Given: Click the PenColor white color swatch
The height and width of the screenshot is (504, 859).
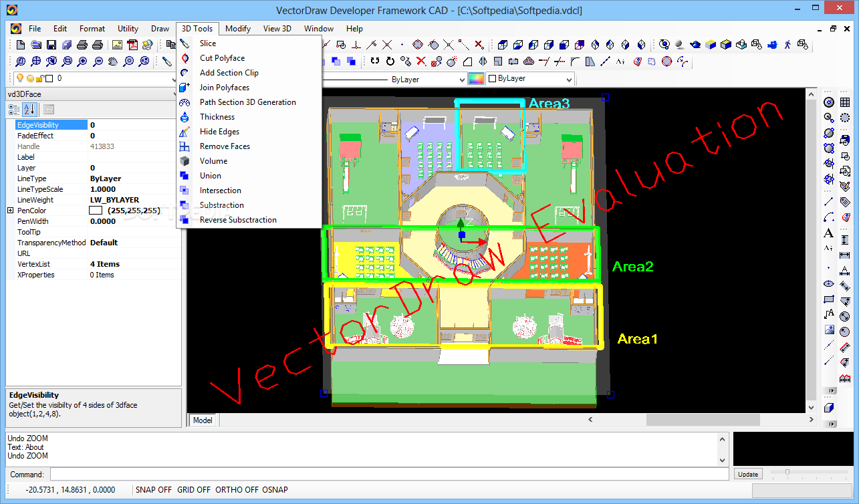Looking at the screenshot, I should pos(96,211).
